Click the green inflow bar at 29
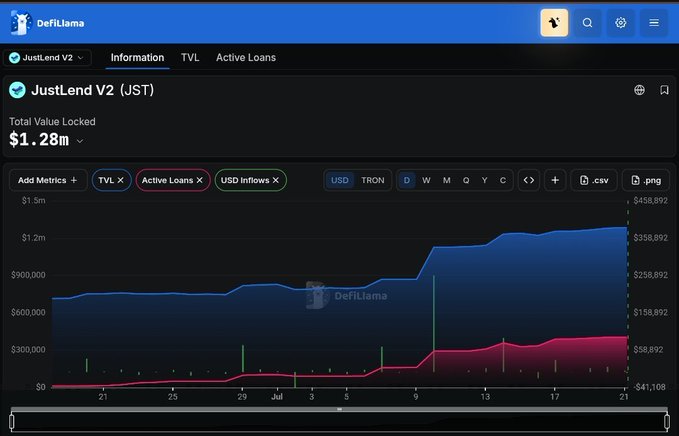The image size is (679, 436). coord(243,358)
